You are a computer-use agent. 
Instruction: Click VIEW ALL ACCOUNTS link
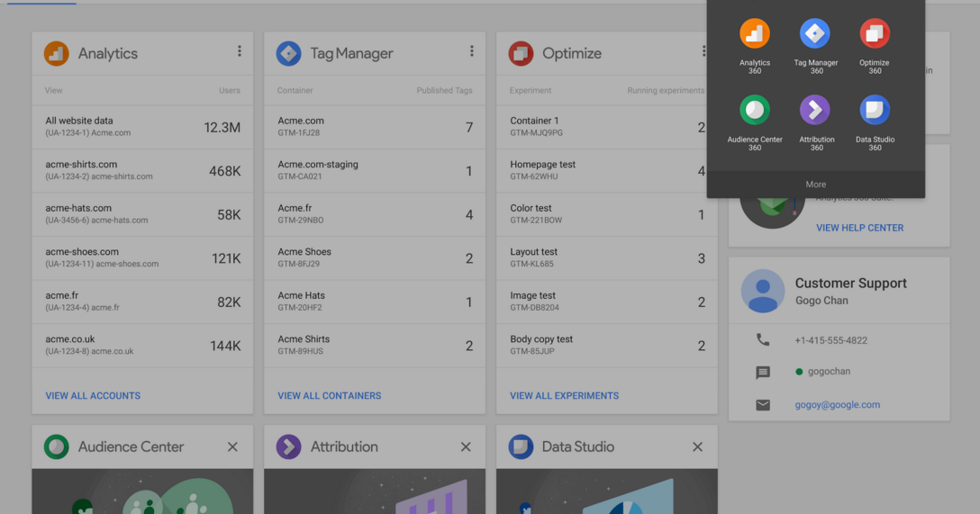93,395
